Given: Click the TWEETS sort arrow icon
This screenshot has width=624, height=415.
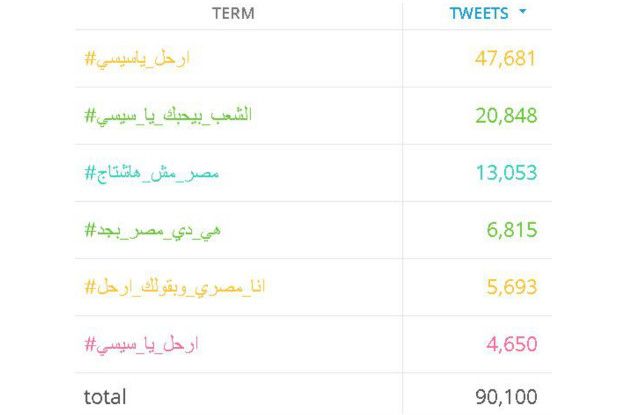Looking at the screenshot, I should (523, 12).
